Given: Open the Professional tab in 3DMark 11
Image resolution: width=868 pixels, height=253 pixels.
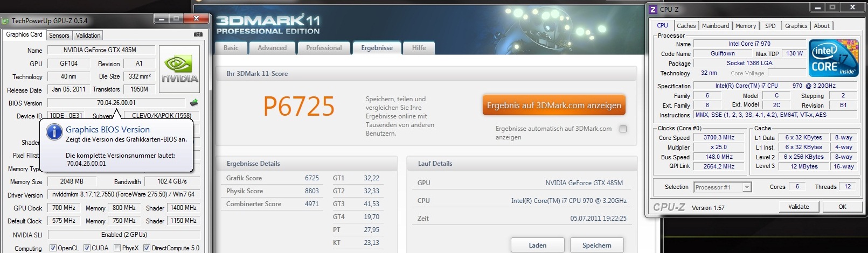Looking at the screenshot, I should pyautogui.click(x=324, y=48).
